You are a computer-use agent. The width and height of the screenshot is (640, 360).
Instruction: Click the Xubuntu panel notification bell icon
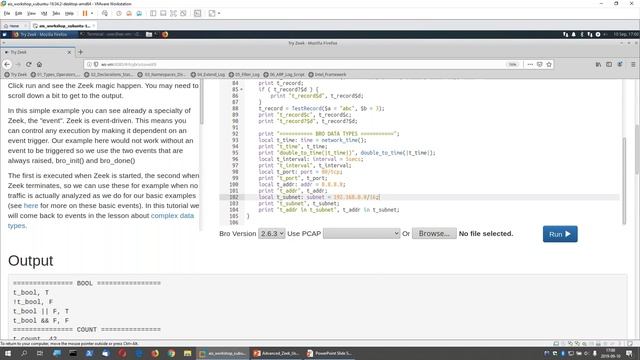tap(573, 34)
